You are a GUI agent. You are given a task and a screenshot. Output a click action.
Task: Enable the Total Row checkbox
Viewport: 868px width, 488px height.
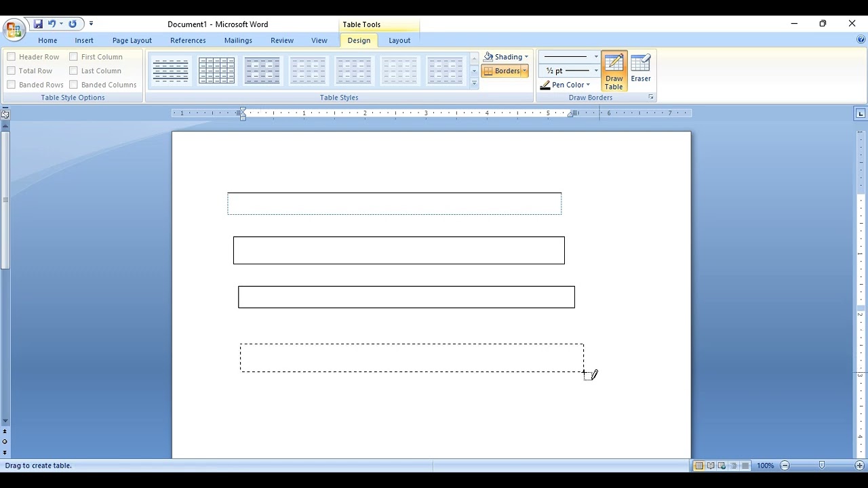tap(11, 70)
